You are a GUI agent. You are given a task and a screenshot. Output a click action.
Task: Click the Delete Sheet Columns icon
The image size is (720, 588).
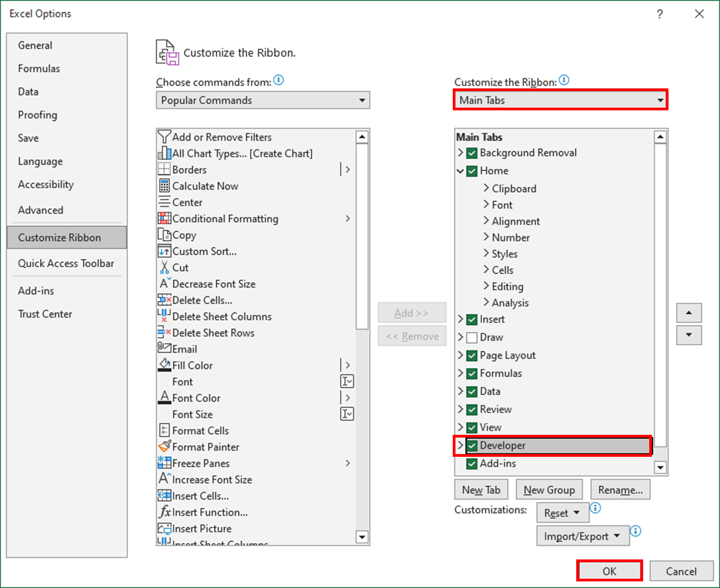coord(164,316)
